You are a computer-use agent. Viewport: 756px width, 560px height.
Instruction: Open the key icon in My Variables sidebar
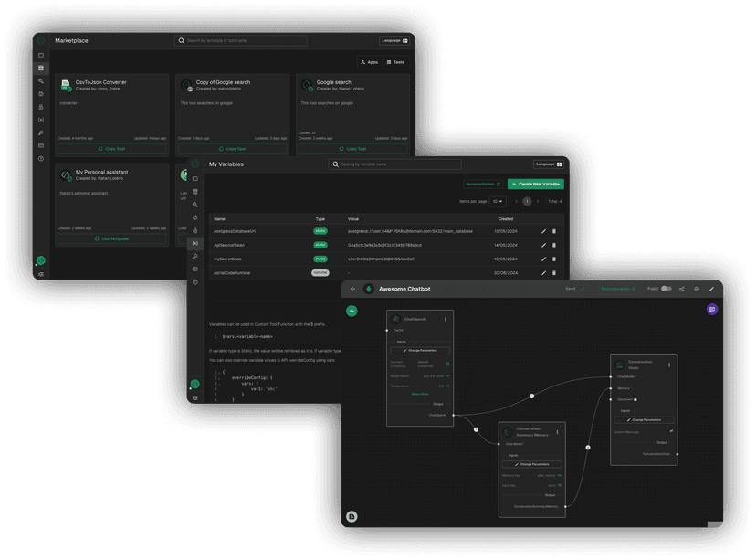(x=195, y=256)
